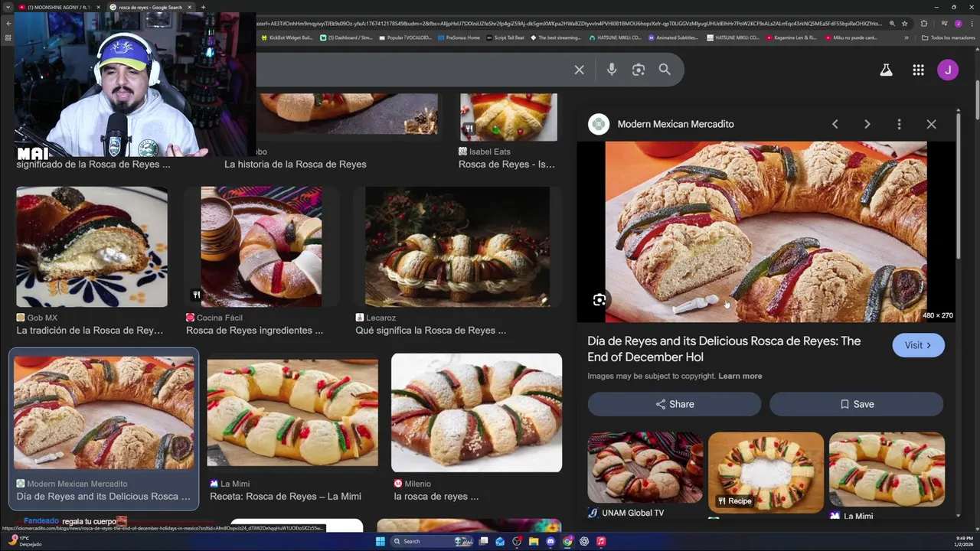Click the Visit button
Image resolution: width=980 pixels, height=551 pixels.
pos(918,345)
